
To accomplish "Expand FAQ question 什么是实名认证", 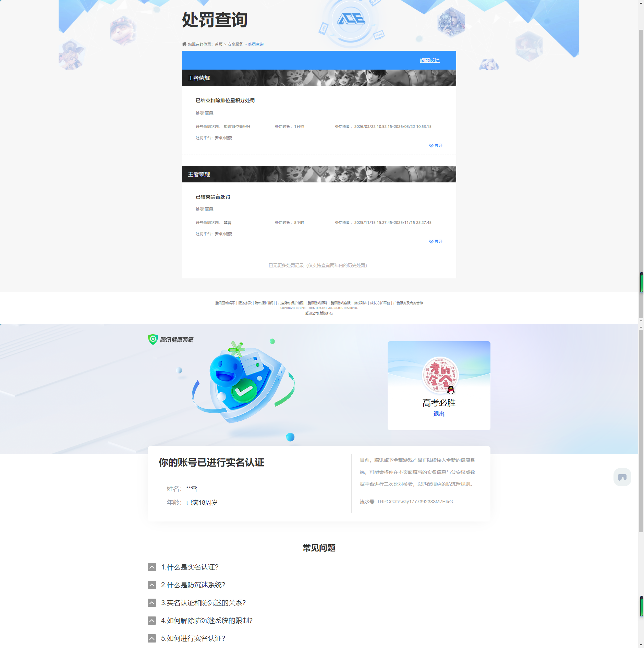I will point(152,567).
